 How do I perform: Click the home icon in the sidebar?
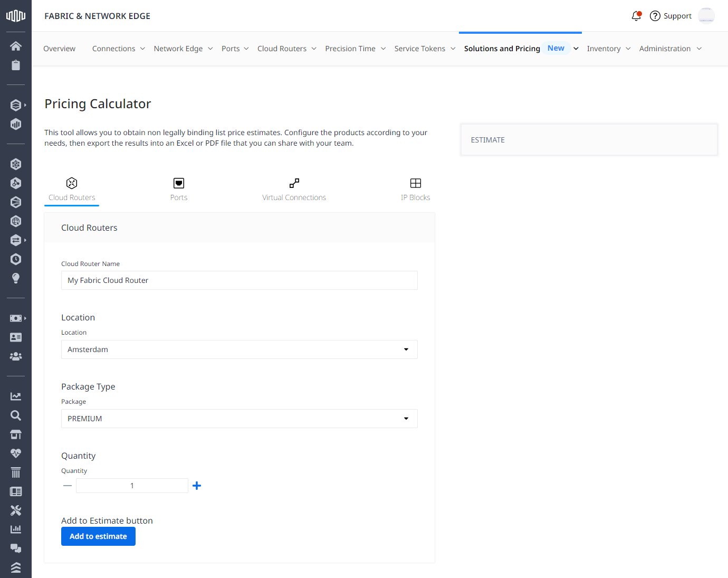click(x=16, y=46)
